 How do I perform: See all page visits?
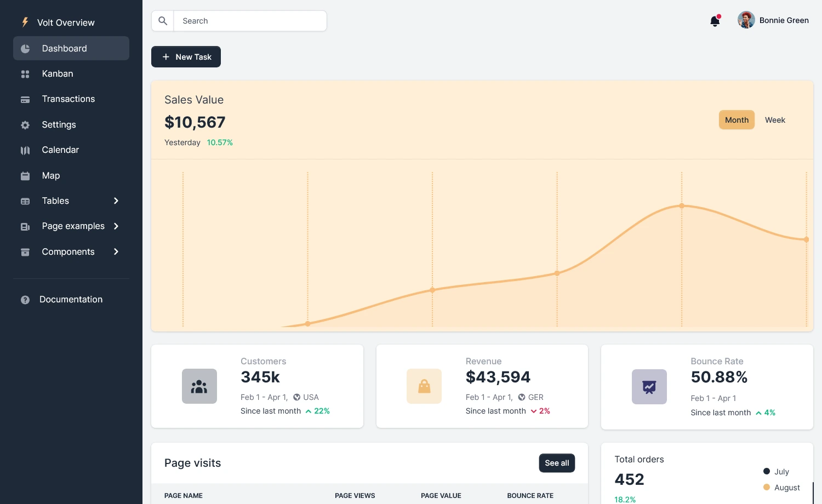coord(557,463)
